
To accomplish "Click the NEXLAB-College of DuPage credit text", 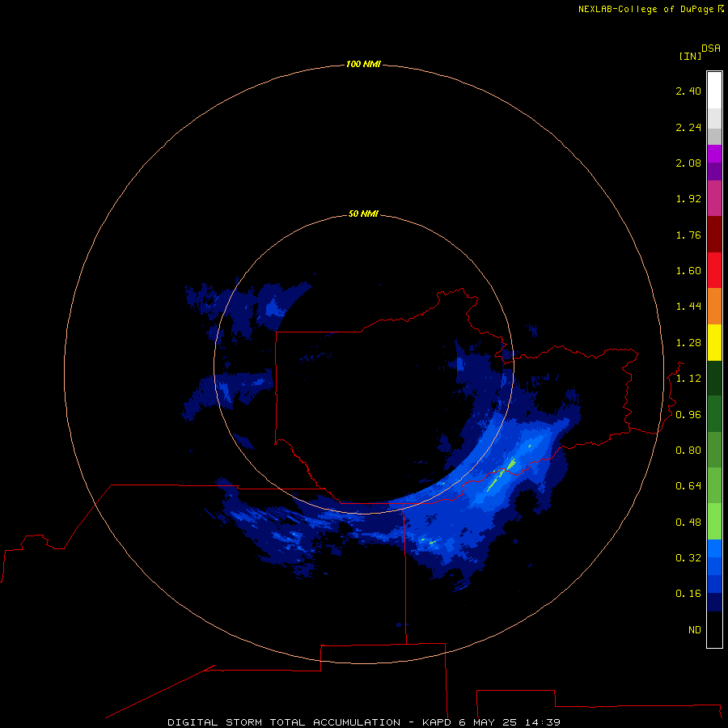I will 651,9.
